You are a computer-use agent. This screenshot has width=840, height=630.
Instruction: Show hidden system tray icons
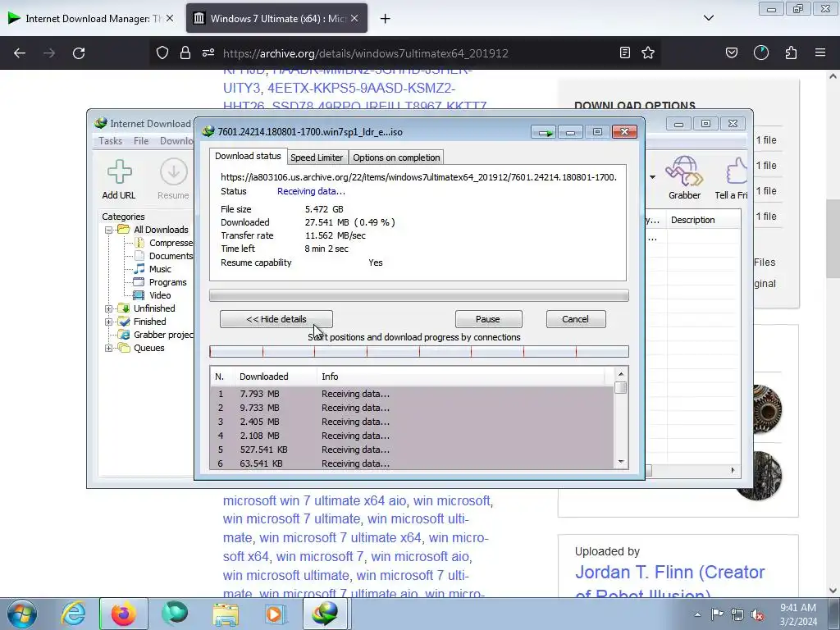pos(697,615)
